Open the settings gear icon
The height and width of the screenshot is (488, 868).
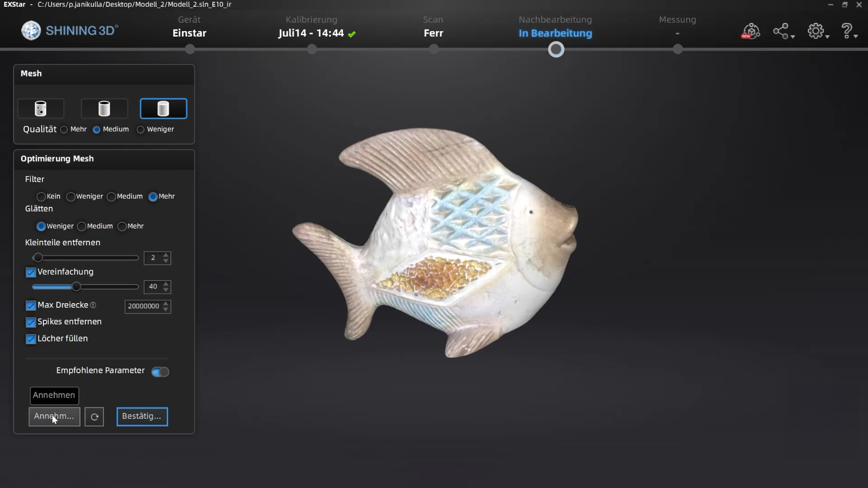coord(815,31)
